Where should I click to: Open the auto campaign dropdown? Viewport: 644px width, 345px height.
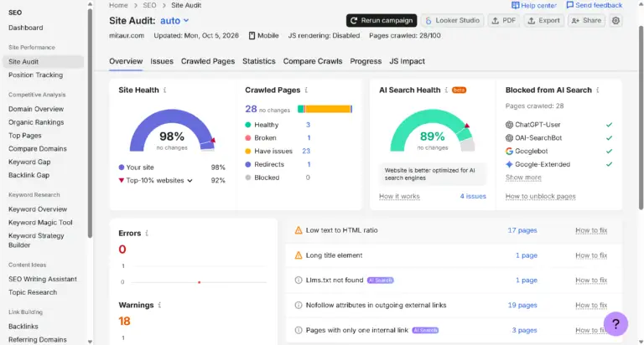click(174, 20)
